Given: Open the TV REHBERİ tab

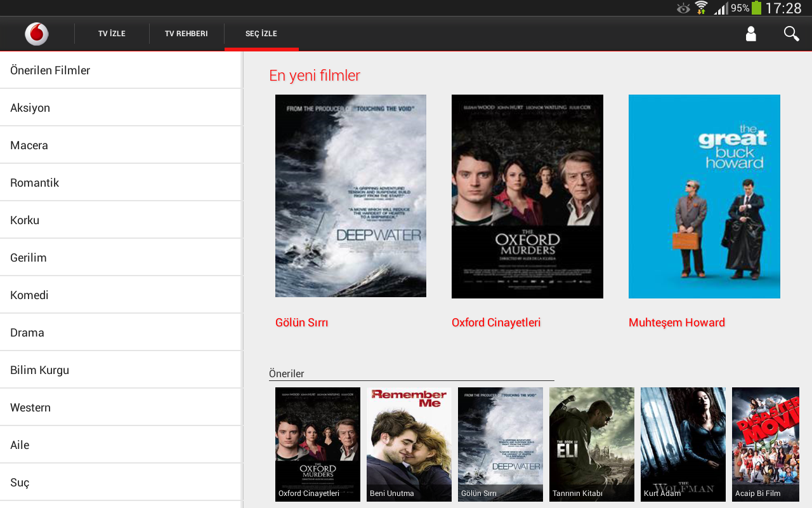Looking at the screenshot, I should coord(187,34).
